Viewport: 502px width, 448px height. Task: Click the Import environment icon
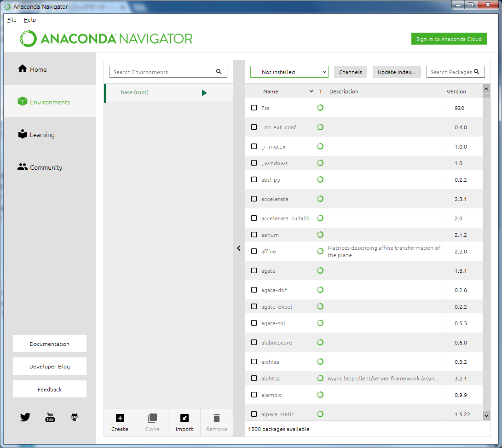coord(185,418)
